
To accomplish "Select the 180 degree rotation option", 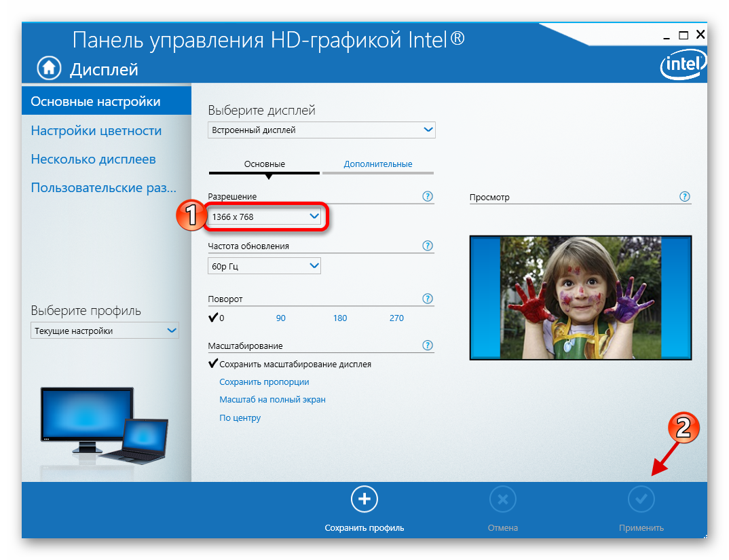I will click(x=340, y=318).
